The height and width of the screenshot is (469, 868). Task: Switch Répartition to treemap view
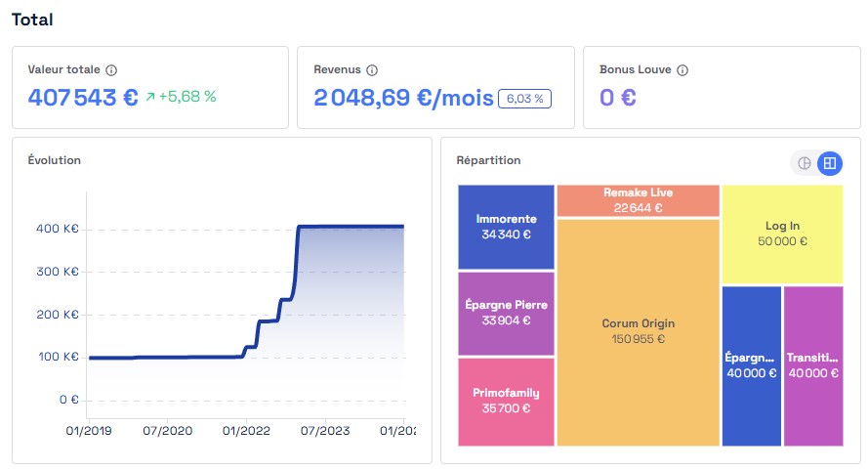tap(830, 163)
